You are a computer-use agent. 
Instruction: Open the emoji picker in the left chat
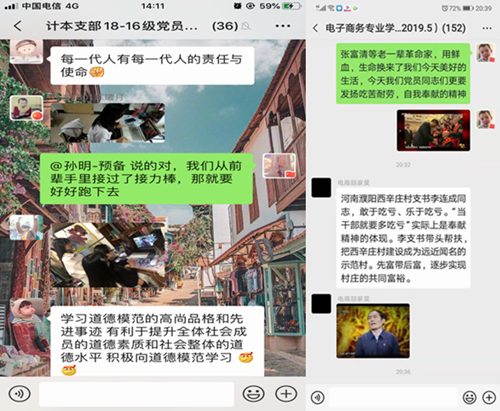coord(253,394)
